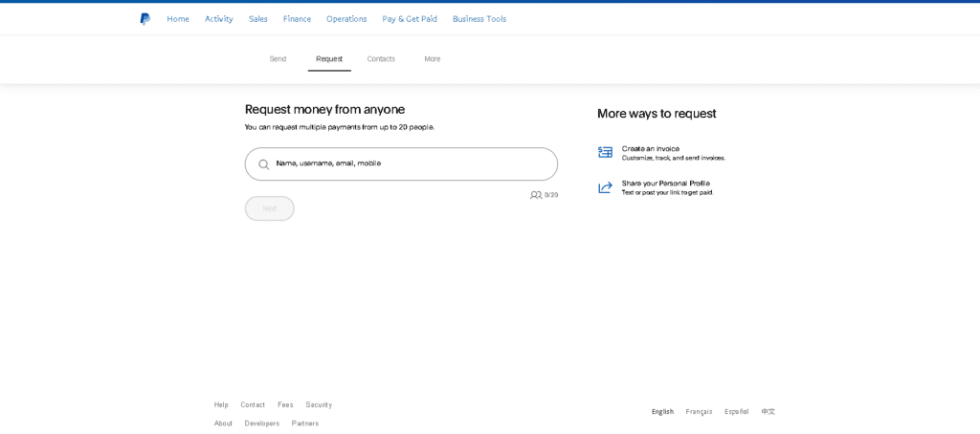Open the More tab

pyautogui.click(x=433, y=59)
